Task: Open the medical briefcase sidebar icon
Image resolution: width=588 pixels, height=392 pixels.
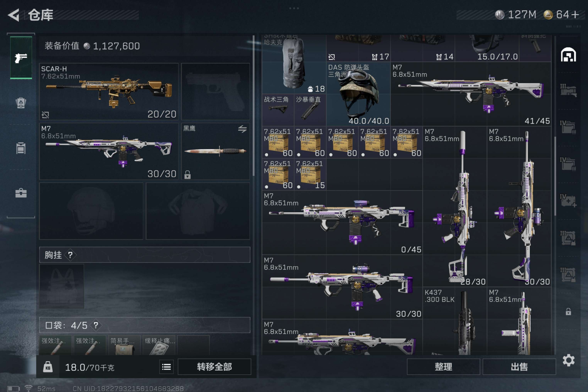Action: pos(21,193)
